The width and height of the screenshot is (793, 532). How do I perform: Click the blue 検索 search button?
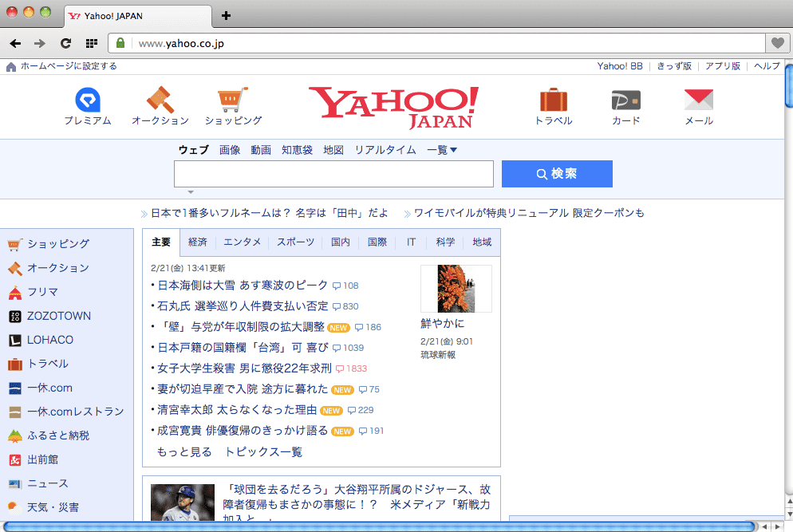557,174
